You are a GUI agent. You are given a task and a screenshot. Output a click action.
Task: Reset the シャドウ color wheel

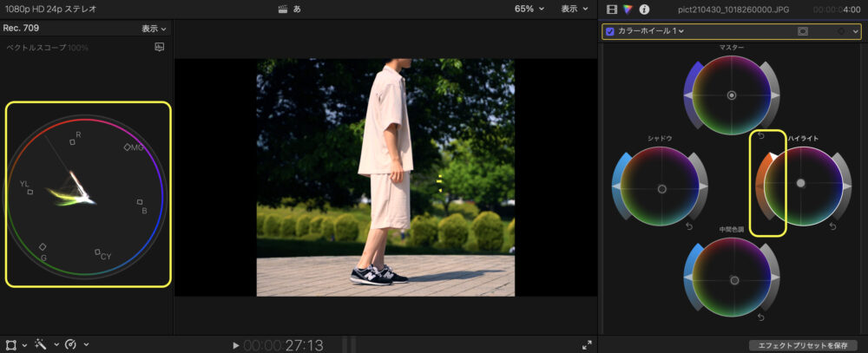pyautogui.click(x=688, y=226)
